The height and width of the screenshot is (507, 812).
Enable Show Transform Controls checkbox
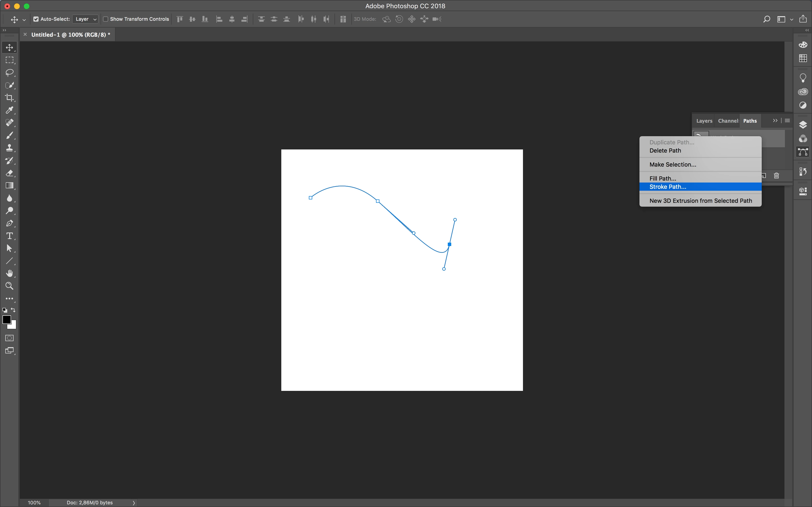(x=106, y=19)
